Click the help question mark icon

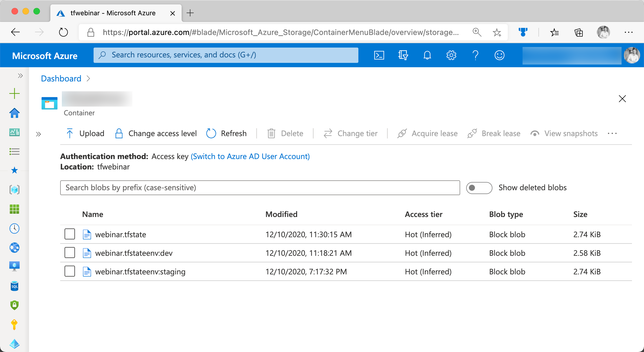(475, 55)
